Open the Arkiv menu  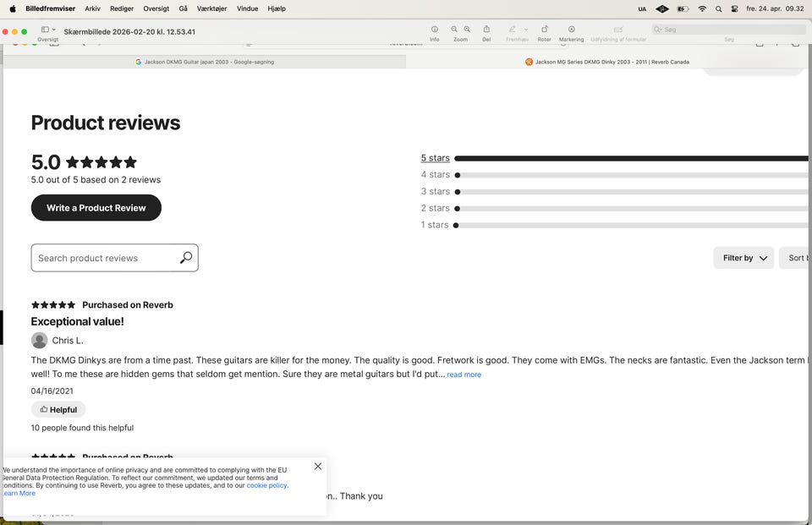pos(93,8)
